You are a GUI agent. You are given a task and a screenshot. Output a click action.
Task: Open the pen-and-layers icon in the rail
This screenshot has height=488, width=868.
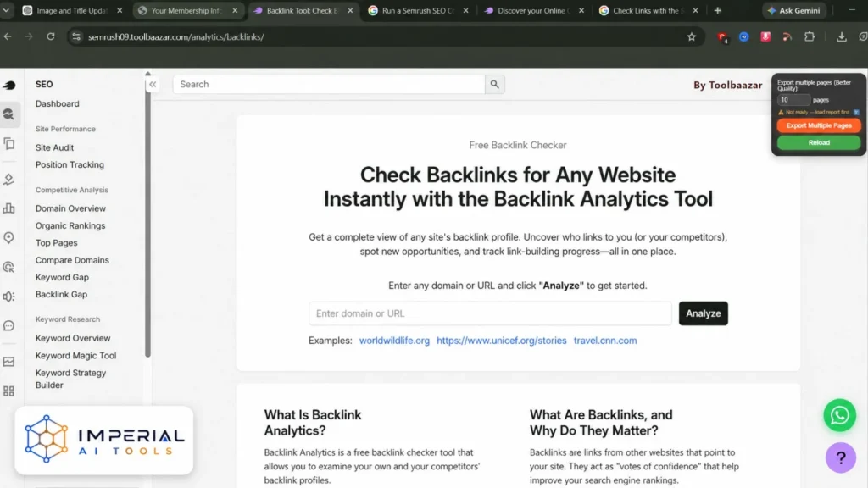(8, 179)
